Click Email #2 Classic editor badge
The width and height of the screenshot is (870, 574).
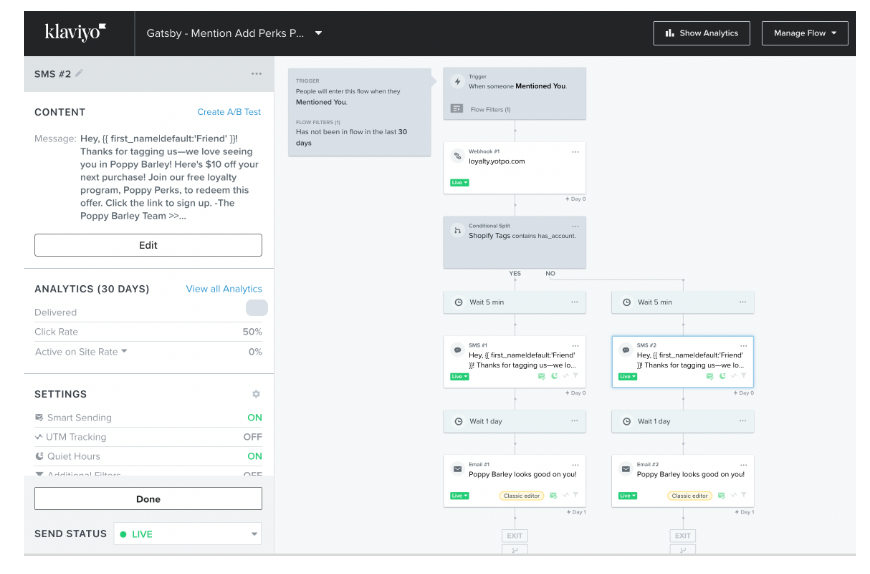point(690,496)
